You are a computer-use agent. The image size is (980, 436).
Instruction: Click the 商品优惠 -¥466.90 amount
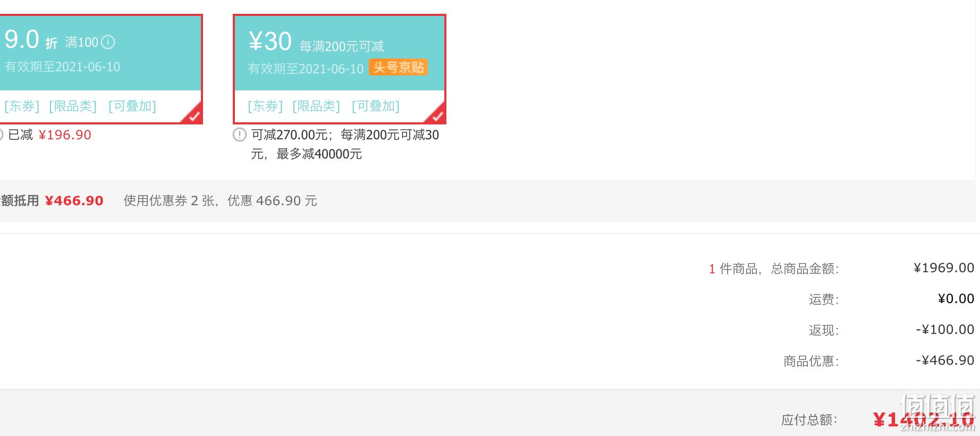tap(945, 360)
